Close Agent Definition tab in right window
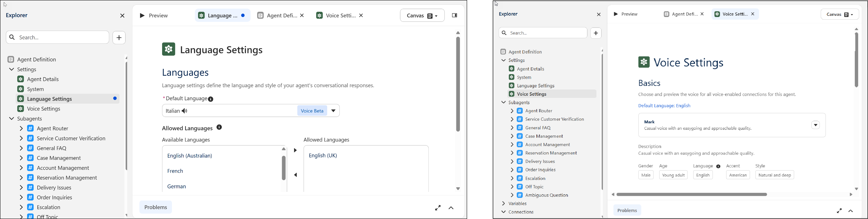The image size is (868, 219). [702, 14]
